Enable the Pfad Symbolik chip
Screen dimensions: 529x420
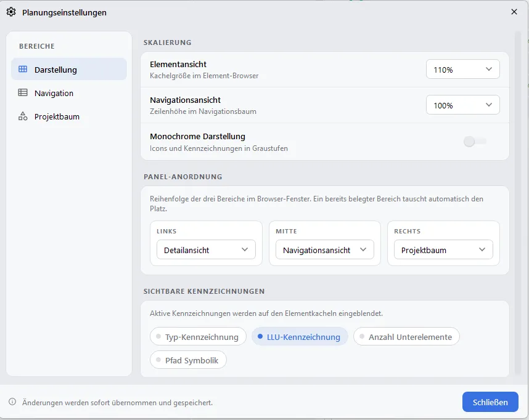[188, 360]
